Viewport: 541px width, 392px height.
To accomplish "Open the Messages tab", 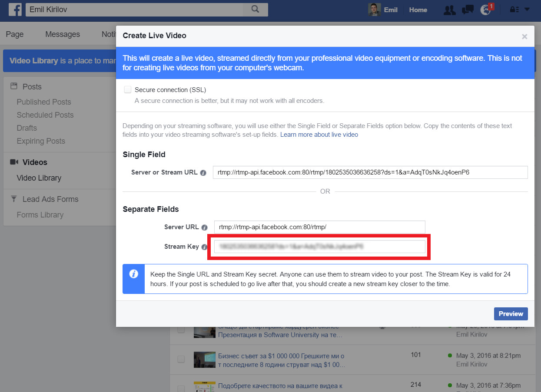I will (x=63, y=34).
